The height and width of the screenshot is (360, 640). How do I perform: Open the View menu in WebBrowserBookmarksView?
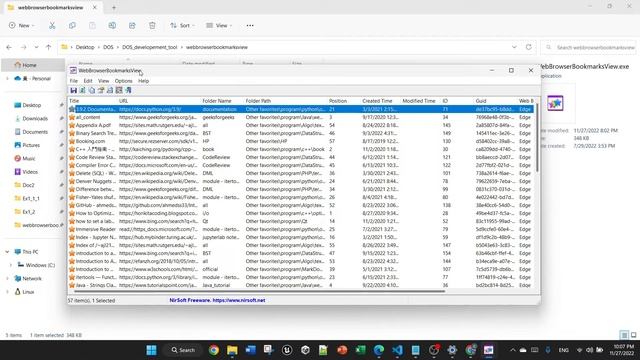click(103, 81)
